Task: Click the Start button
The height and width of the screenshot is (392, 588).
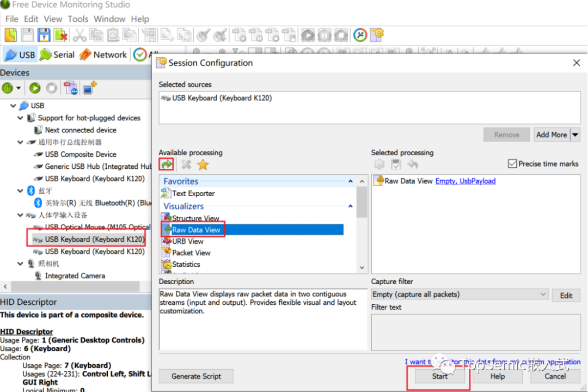Action: pyautogui.click(x=439, y=376)
